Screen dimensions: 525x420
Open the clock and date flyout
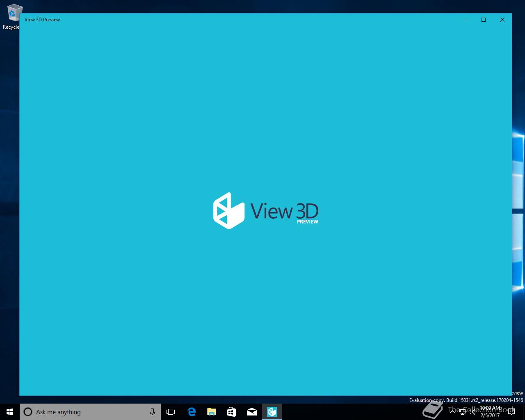490,412
